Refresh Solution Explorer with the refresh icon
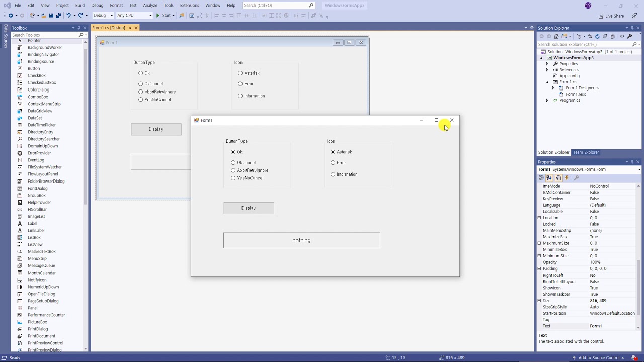Screen dimensions: 644x362 [x=597, y=36]
